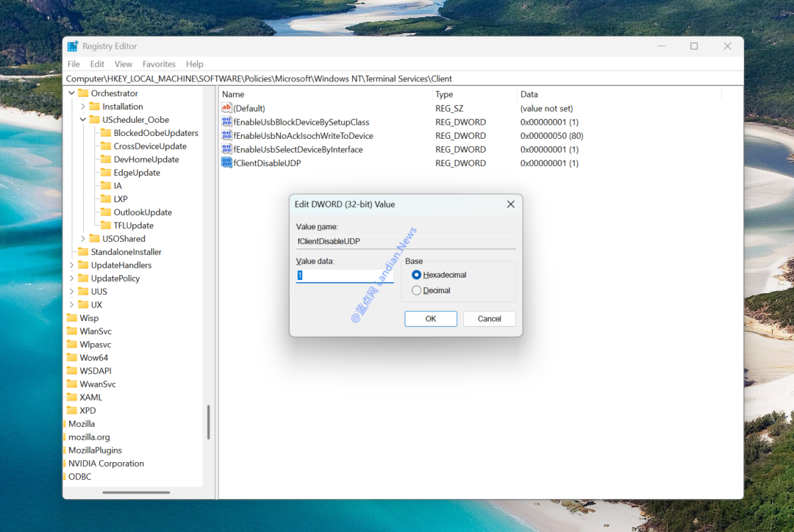Expand the UpdatePolicy tree node
The height and width of the screenshot is (532, 794).
72,278
